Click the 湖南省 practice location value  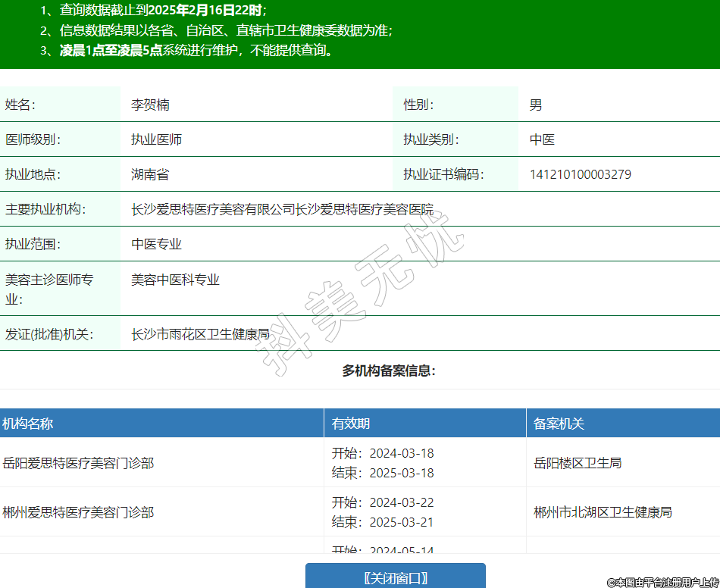(150, 175)
